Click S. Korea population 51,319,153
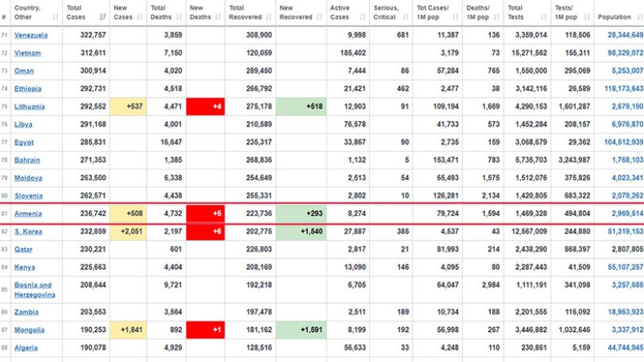Image resolution: width=644 pixels, height=362 pixels. [x=625, y=232]
